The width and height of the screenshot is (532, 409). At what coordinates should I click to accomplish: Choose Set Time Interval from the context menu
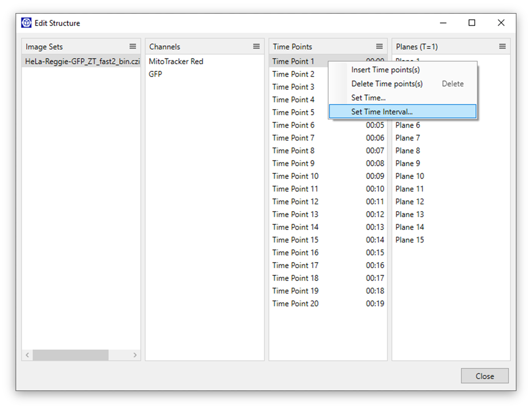pyautogui.click(x=382, y=111)
